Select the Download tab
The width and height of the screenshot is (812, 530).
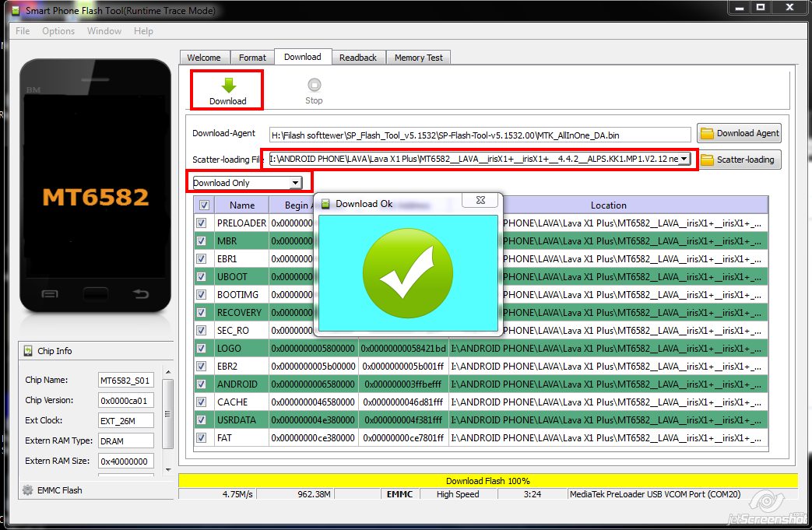tap(303, 57)
